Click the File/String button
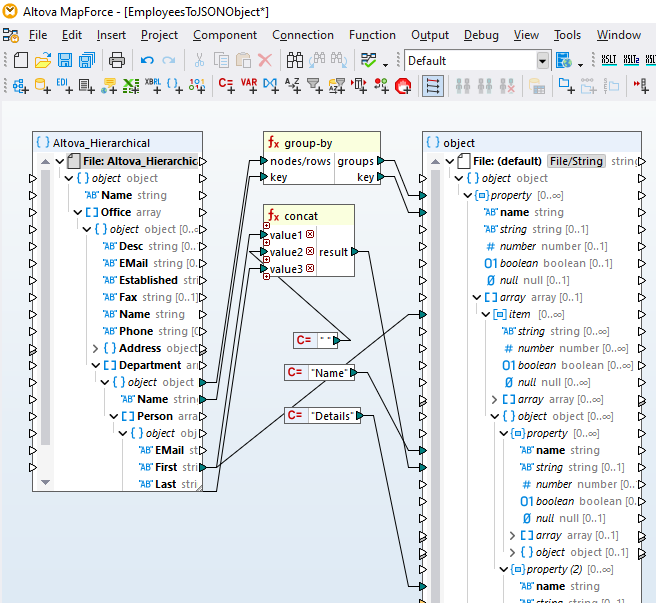 tap(576, 161)
